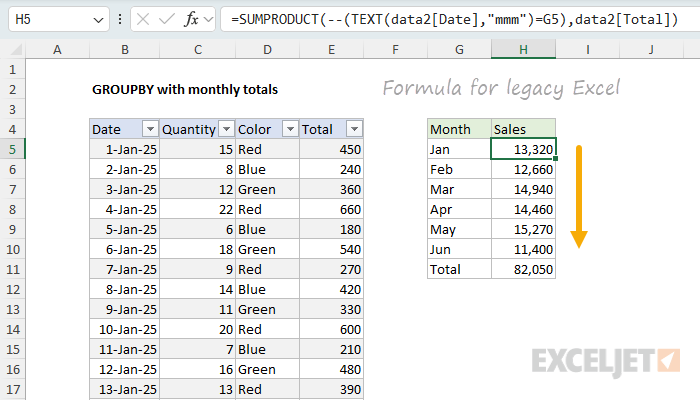Select the column B header
Viewport: 700px width, 400px height.
[125, 49]
